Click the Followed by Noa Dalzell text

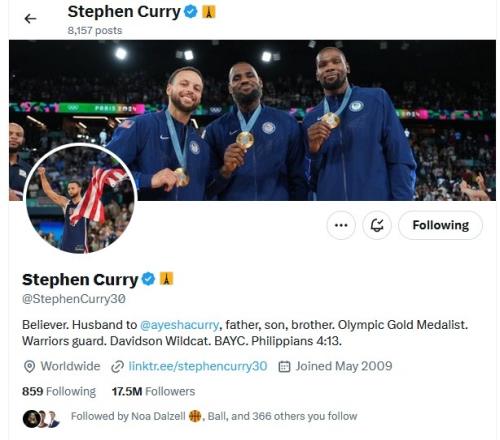(128, 416)
